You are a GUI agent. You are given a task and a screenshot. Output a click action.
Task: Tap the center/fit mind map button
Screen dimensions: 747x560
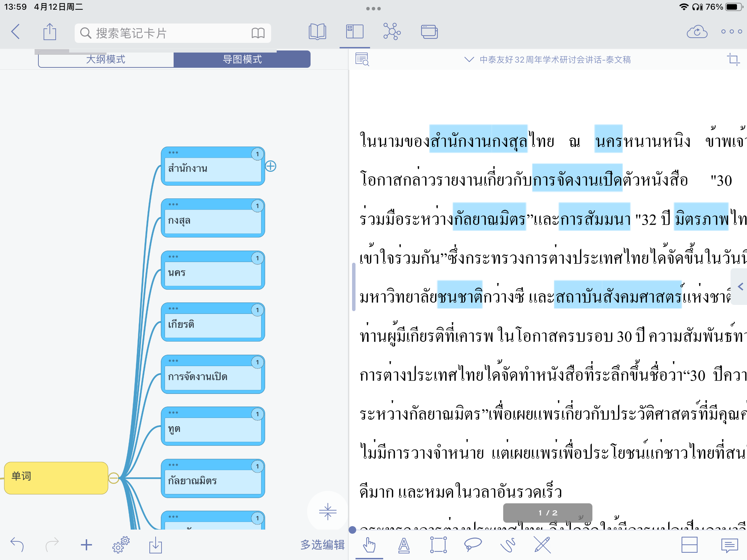pyautogui.click(x=327, y=512)
